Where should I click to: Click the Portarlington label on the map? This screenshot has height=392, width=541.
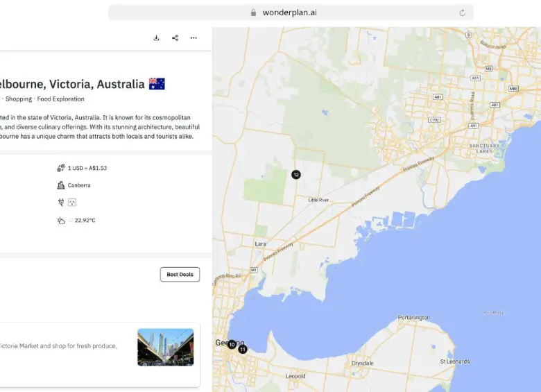coord(413,317)
